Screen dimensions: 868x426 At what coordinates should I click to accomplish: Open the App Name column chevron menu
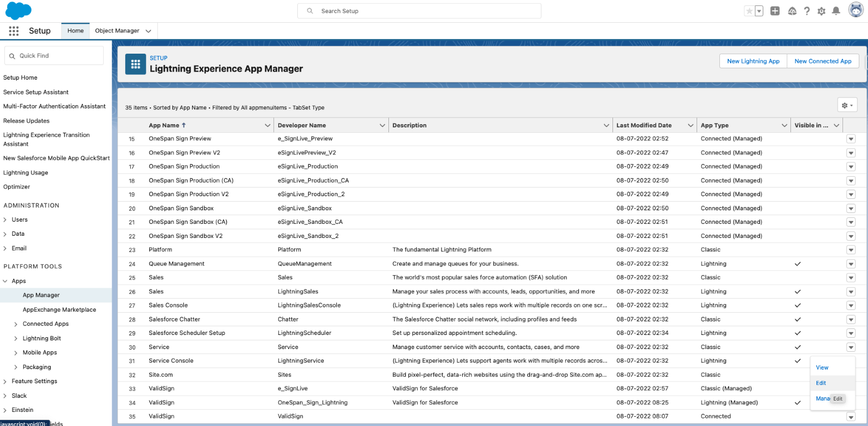[267, 125]
